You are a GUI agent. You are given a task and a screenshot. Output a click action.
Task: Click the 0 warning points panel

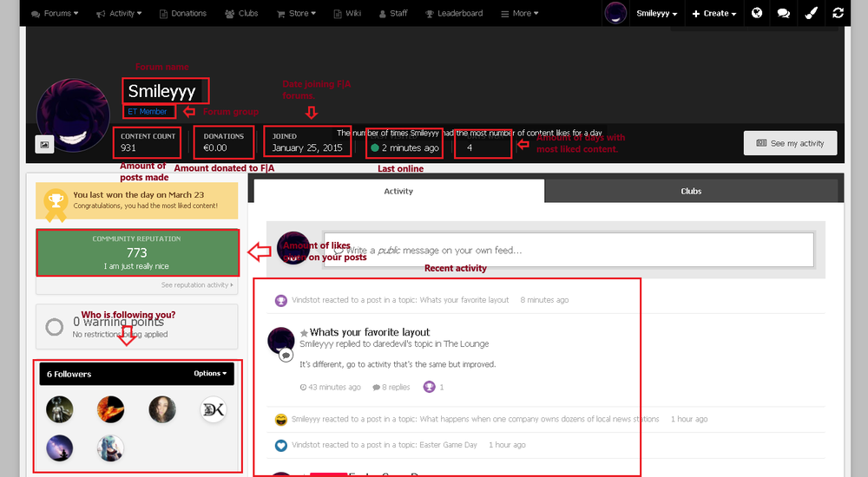tap(137, 327)
